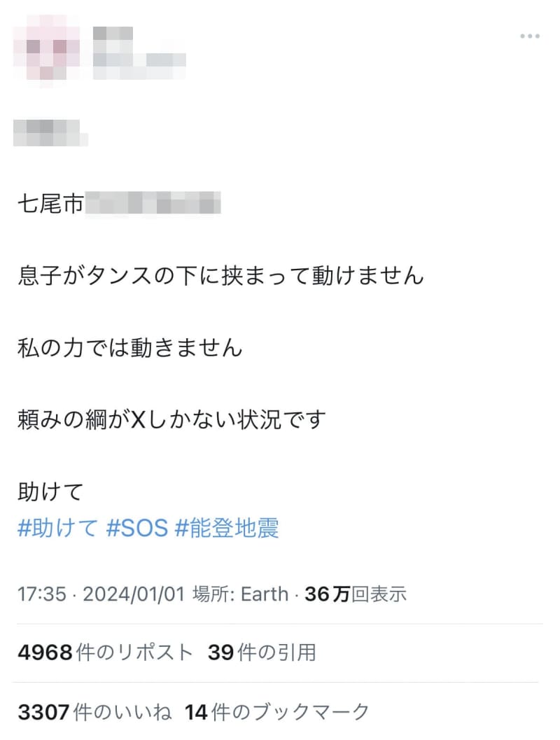View the 36万回表示 view count
Screen dimensions: 560x740
pos(356,594)
